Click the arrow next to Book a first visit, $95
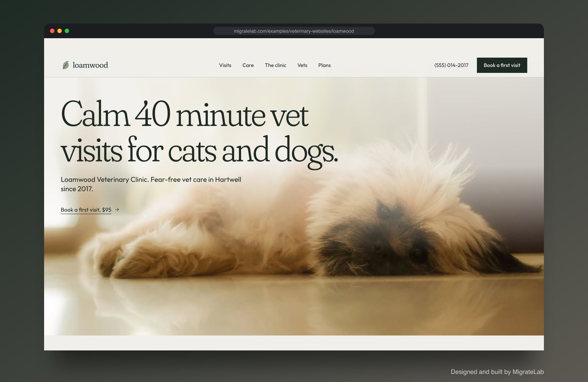This screenshot has height=382, width=588. click(117, 210)
